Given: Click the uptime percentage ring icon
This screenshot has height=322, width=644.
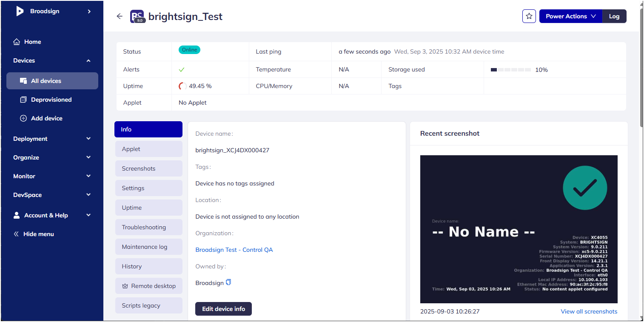Looking at the screenshot, I should (x=182, y=86).
